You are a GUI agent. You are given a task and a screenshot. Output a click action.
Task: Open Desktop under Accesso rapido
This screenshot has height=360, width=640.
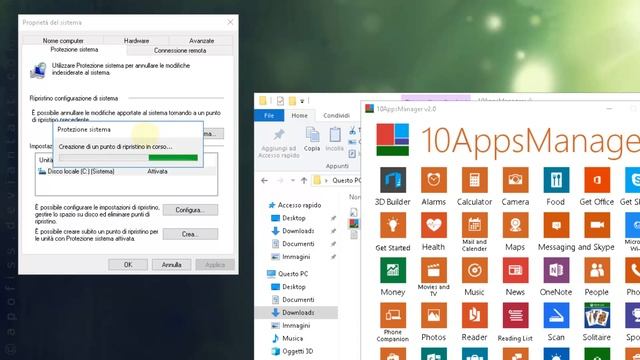click(x=289, y=218)
